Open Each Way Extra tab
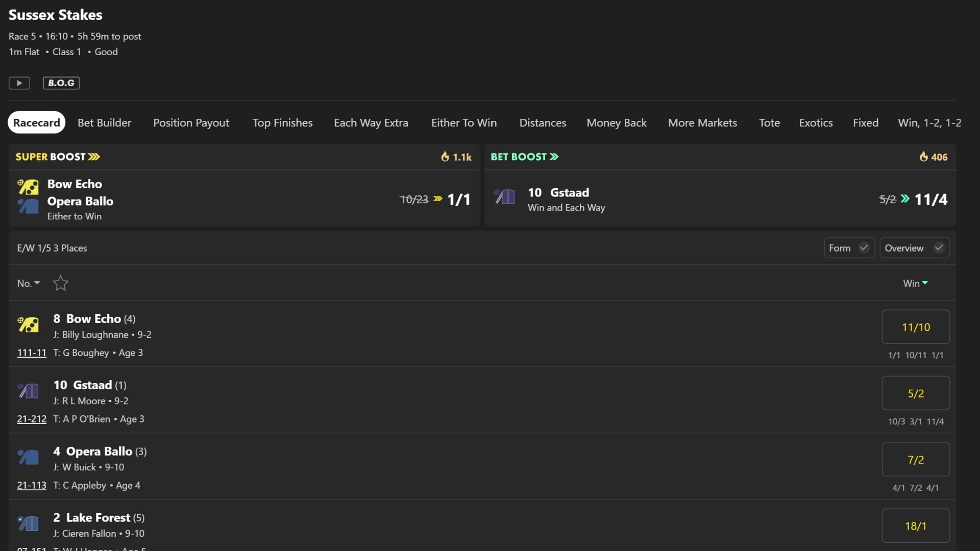The height and width of the screenshot is (551, 980). (371, 122)
